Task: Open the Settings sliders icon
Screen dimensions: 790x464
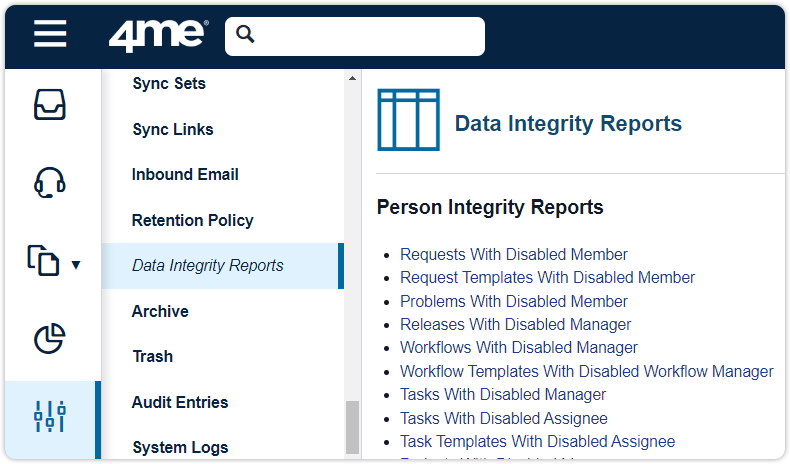Action: click(x=49, y=416)
